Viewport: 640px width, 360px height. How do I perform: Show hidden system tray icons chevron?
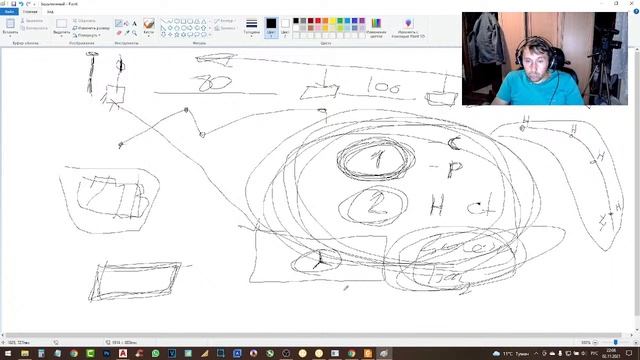tap(536, 353)
